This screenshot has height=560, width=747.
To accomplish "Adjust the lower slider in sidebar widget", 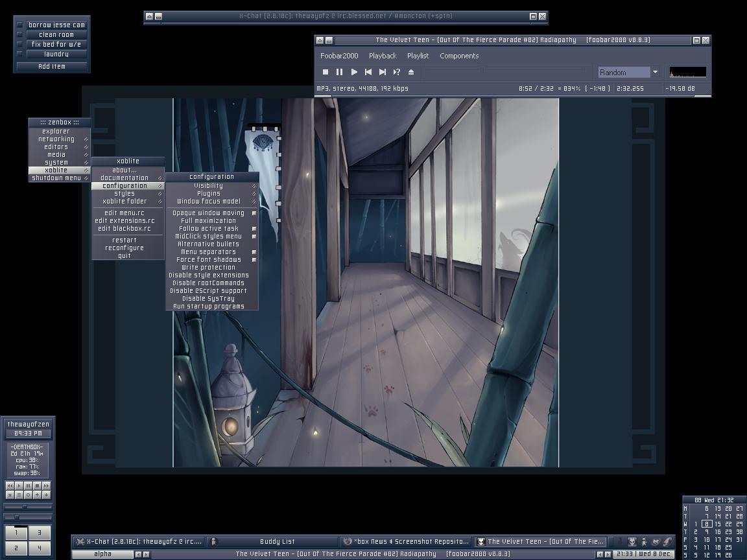I will point(28,517).
